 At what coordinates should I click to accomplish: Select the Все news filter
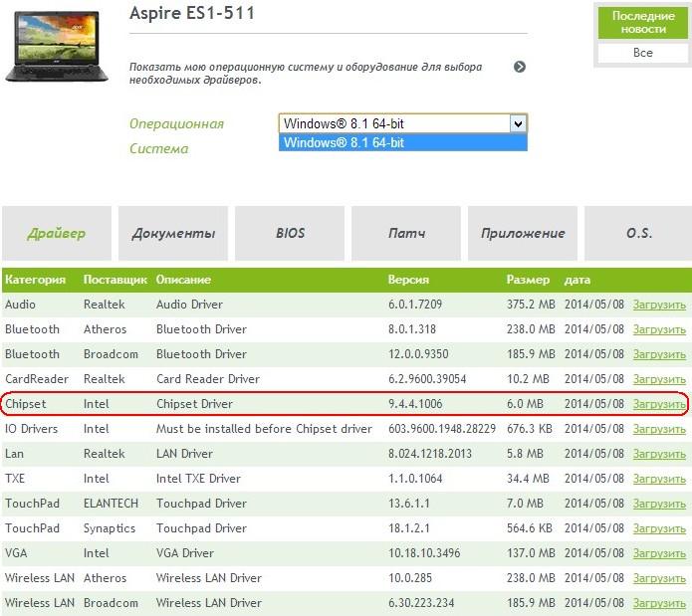coord(643,53)
